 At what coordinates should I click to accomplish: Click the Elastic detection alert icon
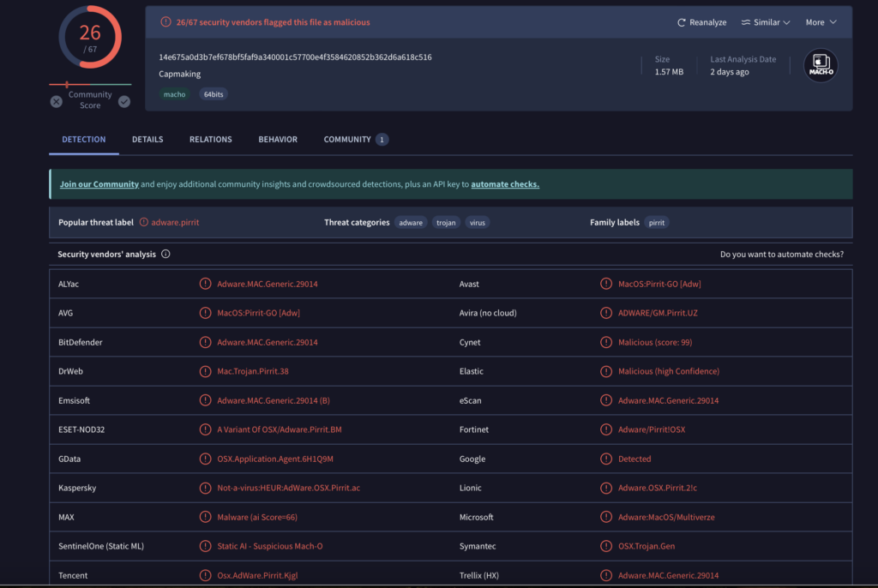[606, 371]
